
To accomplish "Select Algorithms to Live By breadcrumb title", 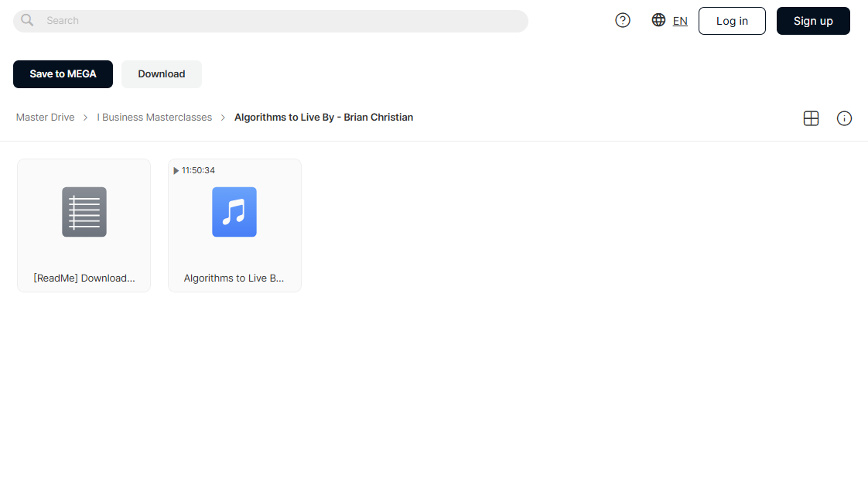I will (x=324, y=118).
